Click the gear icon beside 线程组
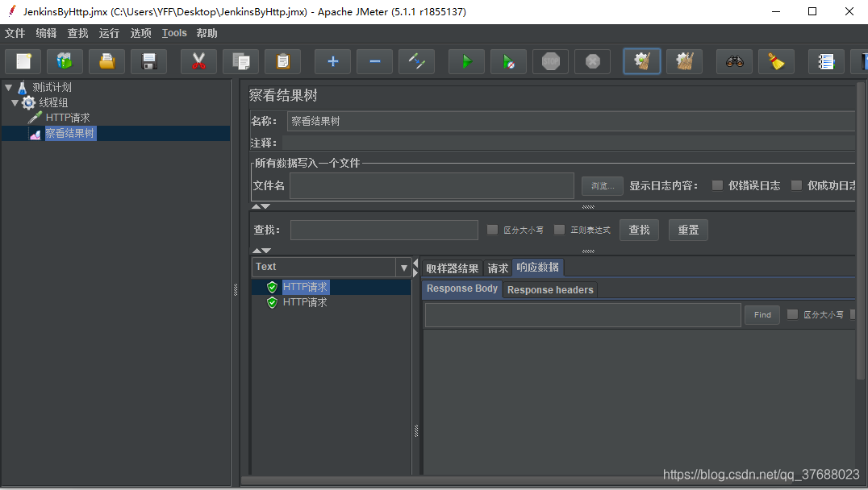This screenshot has height=490, width=868. pyautogui.click(x=28, y=102)
